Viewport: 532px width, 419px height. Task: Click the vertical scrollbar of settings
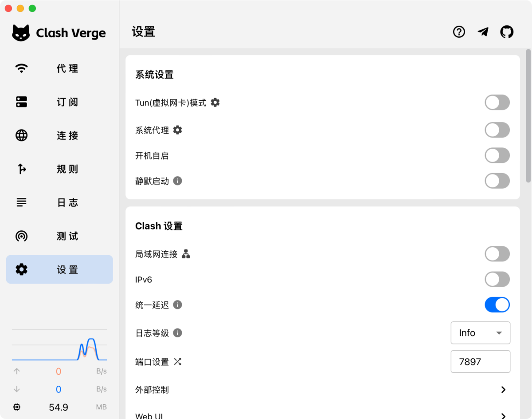[528, 116]
